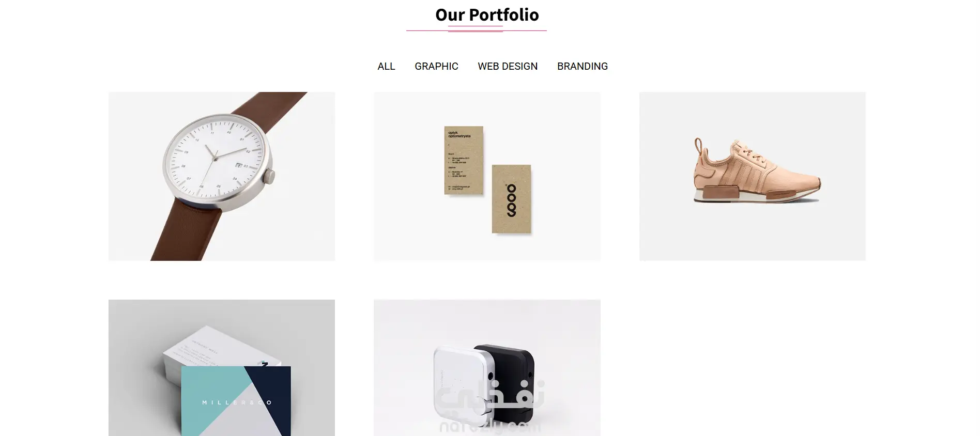This screenshot has height=436, width=980.
Task: Click the Our Portfolio heading
Action: 487,15
